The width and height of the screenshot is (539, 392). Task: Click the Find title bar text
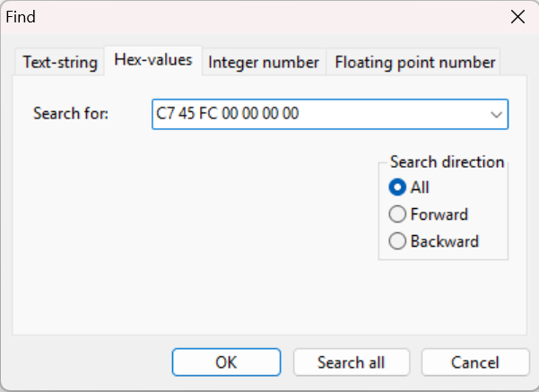pyautogui.click(x=22, y=17)
